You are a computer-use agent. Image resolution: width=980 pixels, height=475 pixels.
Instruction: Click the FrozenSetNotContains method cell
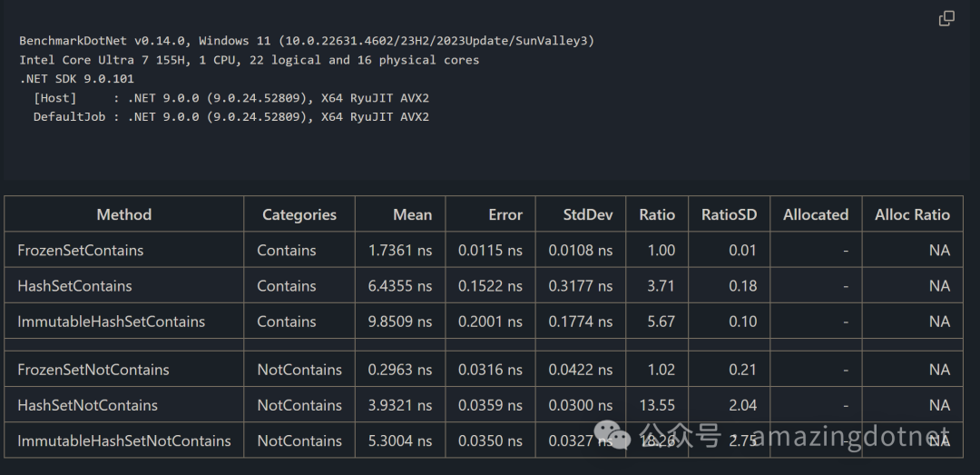point(93,370)
